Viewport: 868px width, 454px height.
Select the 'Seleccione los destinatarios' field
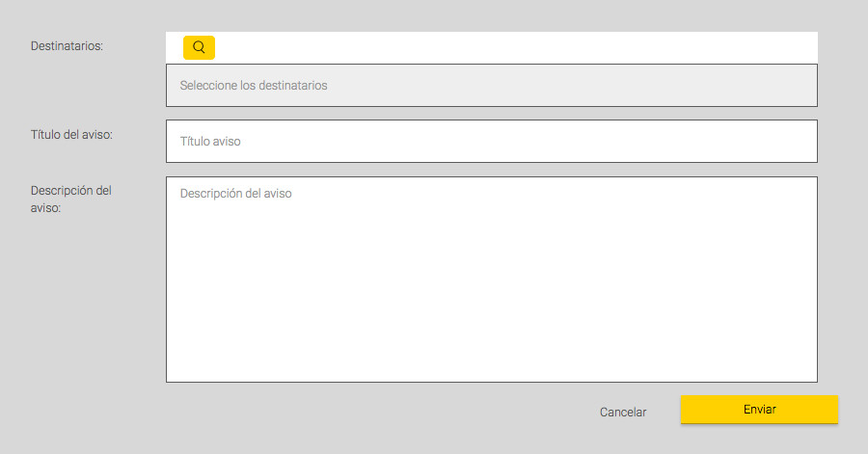[492, 85]
